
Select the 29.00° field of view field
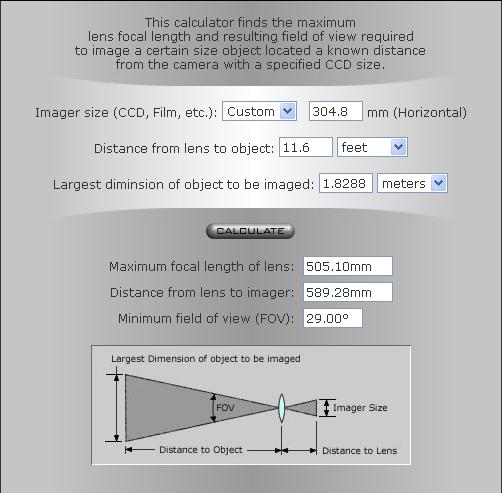point(333,318)
